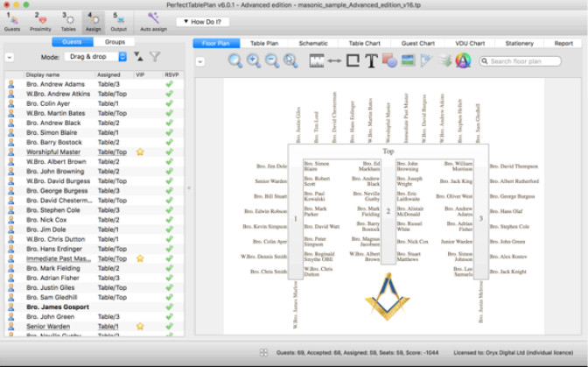588x367 pixels.
Task: Click RSVP check for Bro. Nick Cox
Action: (170, 220)
